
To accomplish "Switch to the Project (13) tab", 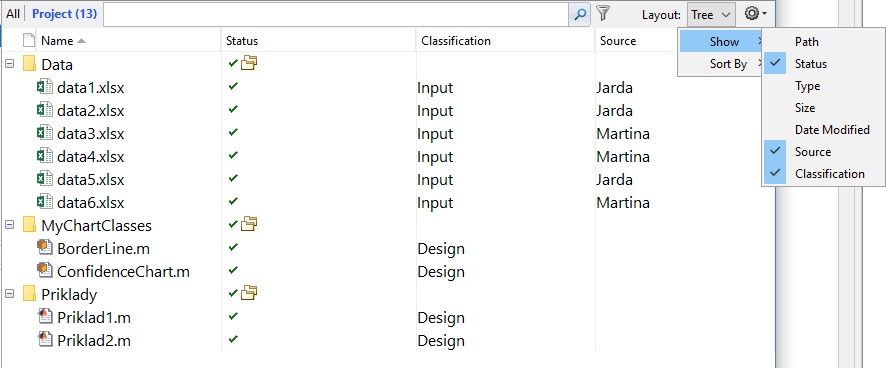I will (64, 14).
